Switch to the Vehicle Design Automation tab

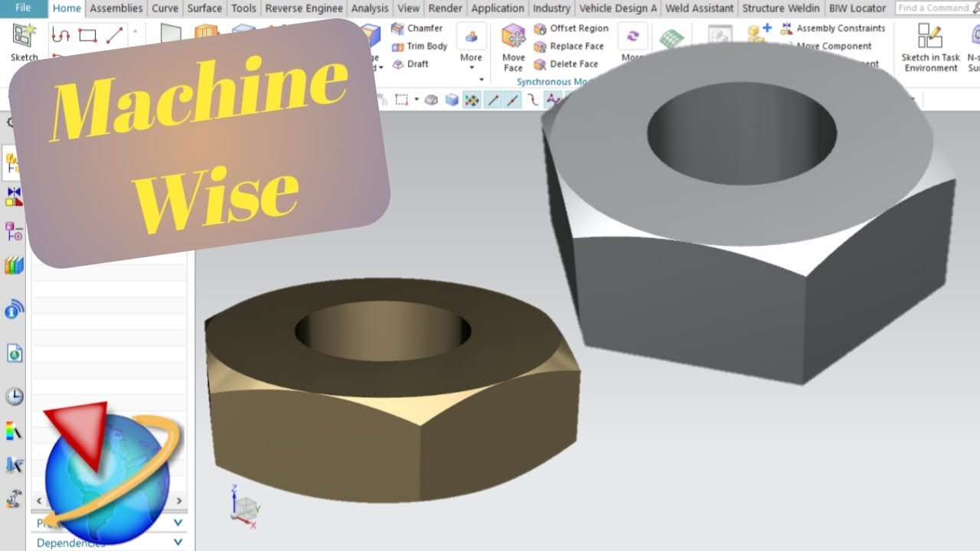tap(618, 8)
